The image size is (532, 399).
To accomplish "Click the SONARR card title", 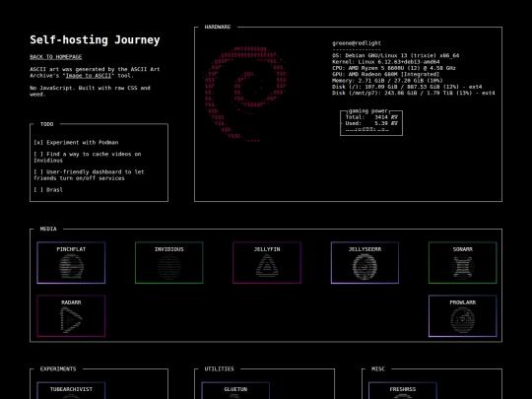I will (x=462, y=249).
